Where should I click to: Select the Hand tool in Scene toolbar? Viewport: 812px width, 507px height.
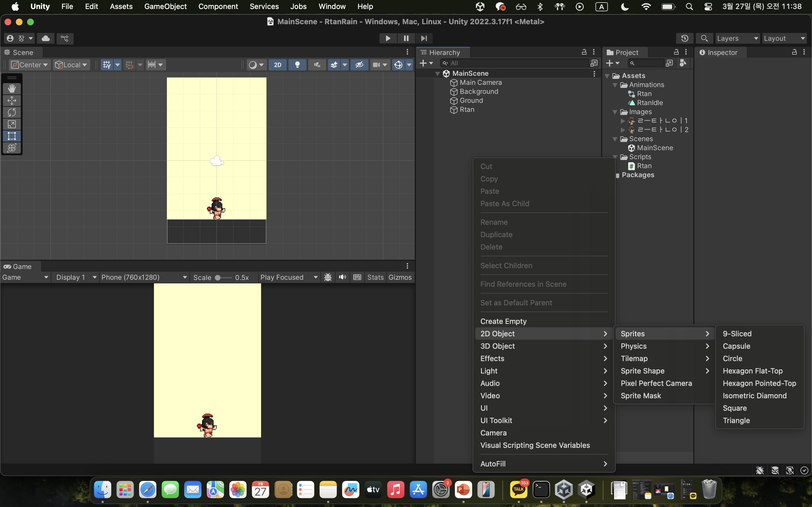pyautogui.click(x=12, y=88)
